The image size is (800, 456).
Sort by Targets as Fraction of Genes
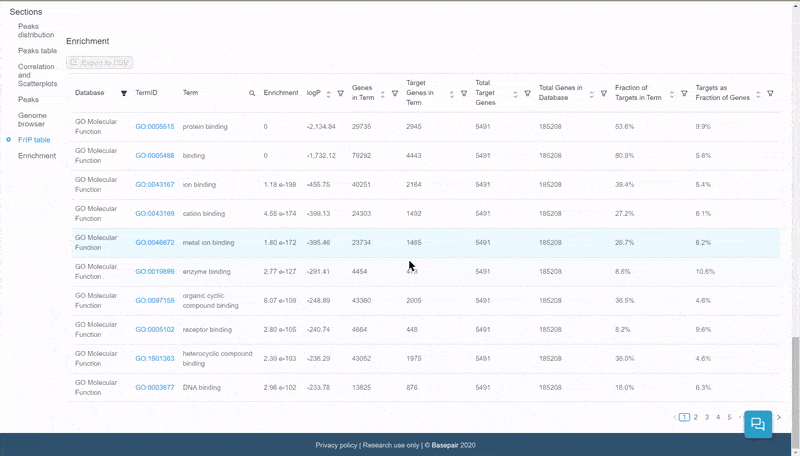coord(758,93)
